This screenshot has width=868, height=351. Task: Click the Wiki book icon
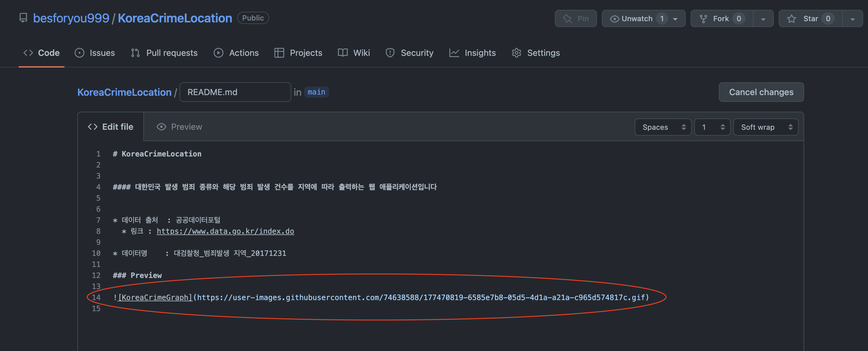point(343,53)
